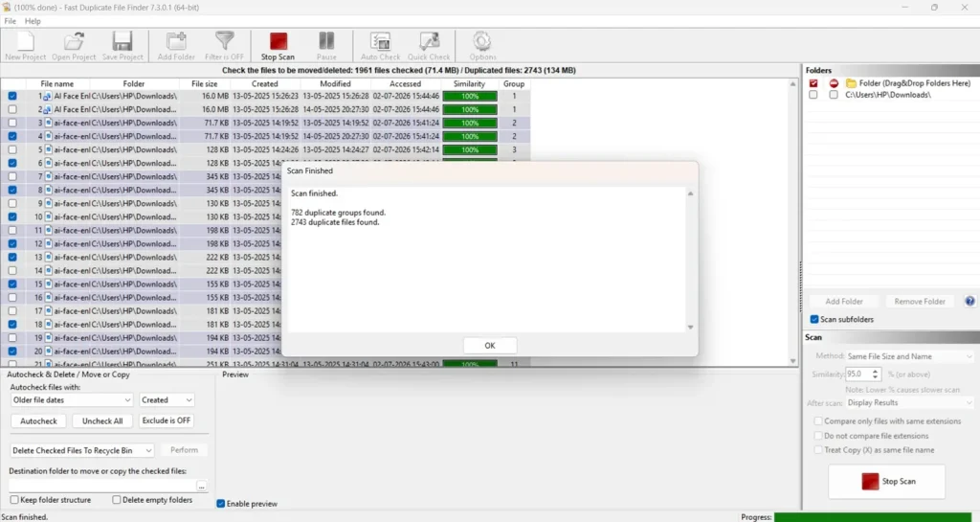Click the New Project toolbar icon
980x522 pixels.
click(x=25, y=42)
